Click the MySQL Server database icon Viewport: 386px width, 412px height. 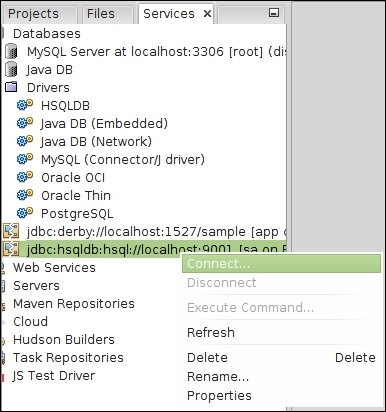tap(12, 52)
